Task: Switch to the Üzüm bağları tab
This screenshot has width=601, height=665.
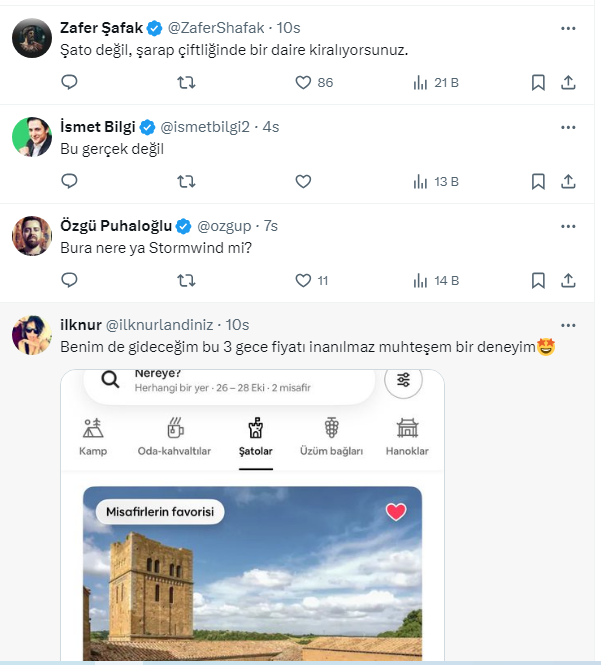Action: [331, 437]
